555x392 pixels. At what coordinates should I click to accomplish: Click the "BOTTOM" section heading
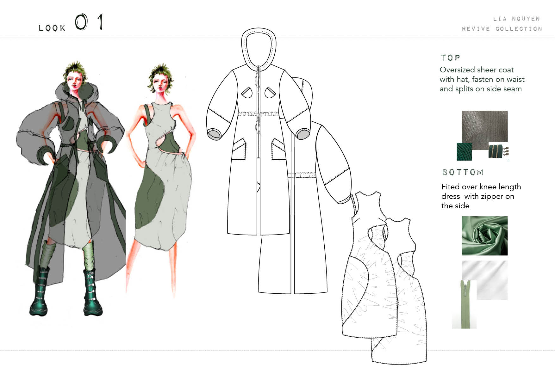pyautogui.click(x=463, y=173)
